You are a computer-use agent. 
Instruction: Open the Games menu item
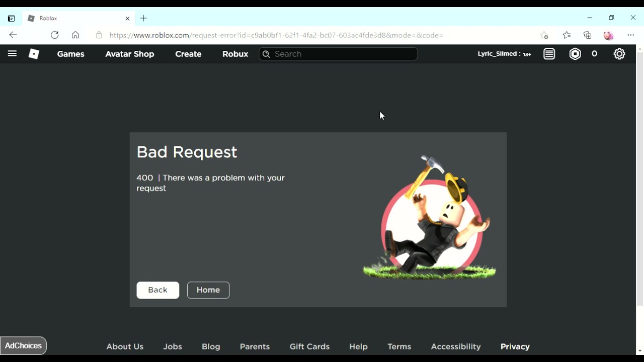71,54
